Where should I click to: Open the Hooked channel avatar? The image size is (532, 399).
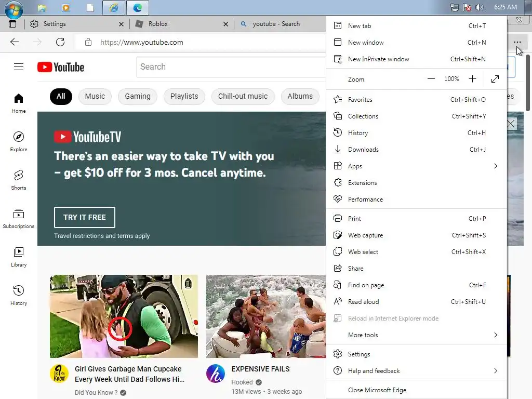click(216, 374)
